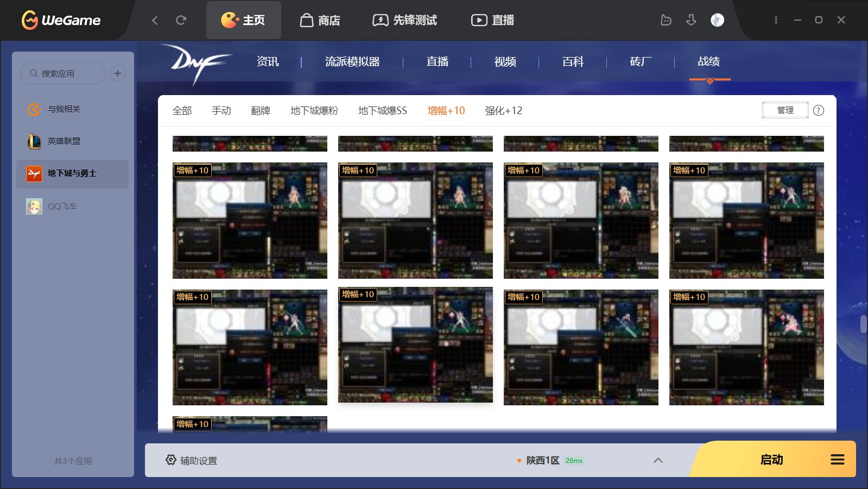The height and width of the screenshot is (489, 868).
Task: Click the add application plus button
Action: [x=118, y=73]
